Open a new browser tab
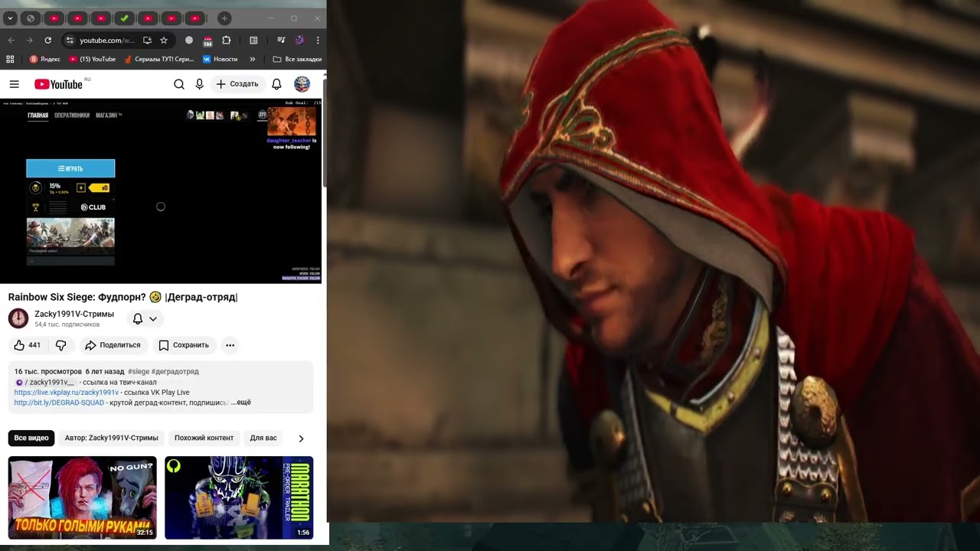 point(224,18)
